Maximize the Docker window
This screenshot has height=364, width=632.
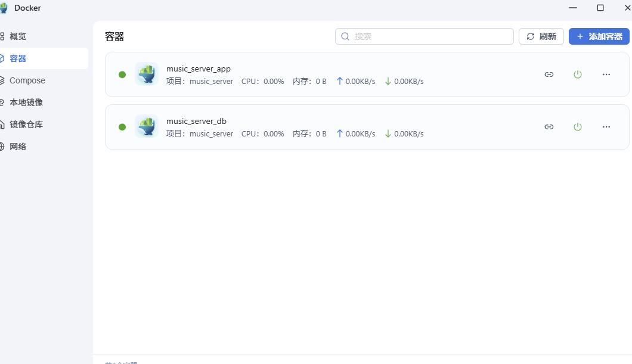point(600,8)
